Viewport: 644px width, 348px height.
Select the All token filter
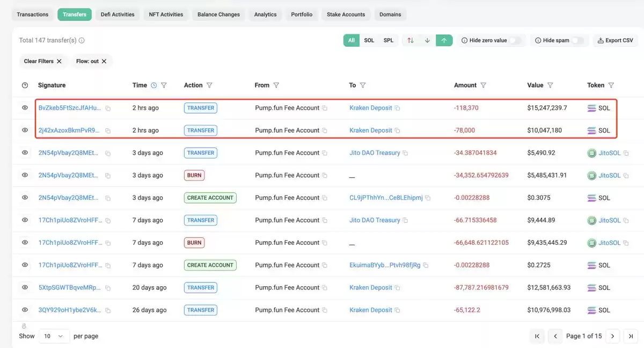tap(352, 40)
